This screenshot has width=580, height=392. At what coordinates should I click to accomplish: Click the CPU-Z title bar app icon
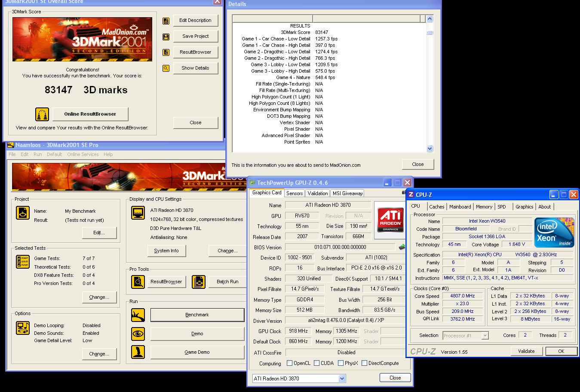pos(411,195)
